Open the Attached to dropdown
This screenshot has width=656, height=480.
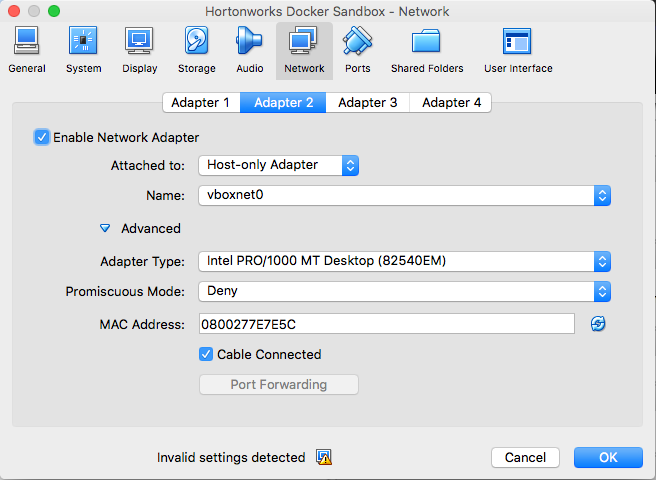pos(278,165)
